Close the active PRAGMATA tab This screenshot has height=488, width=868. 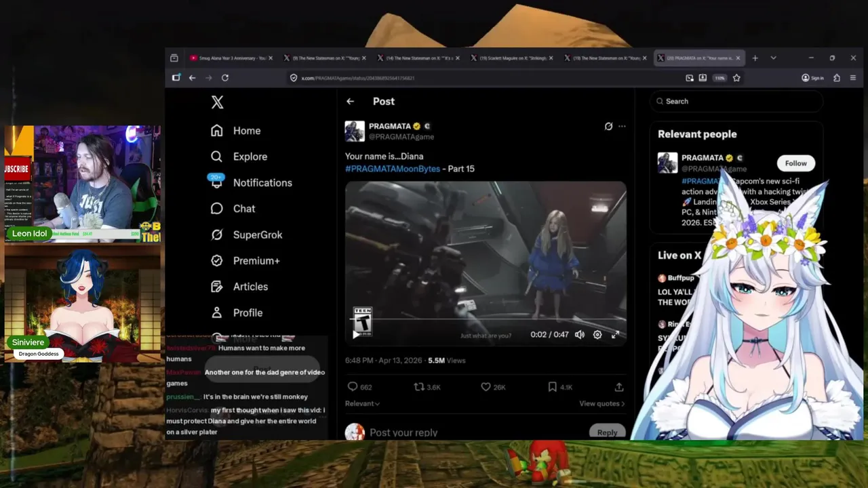(x=738, y=58)
